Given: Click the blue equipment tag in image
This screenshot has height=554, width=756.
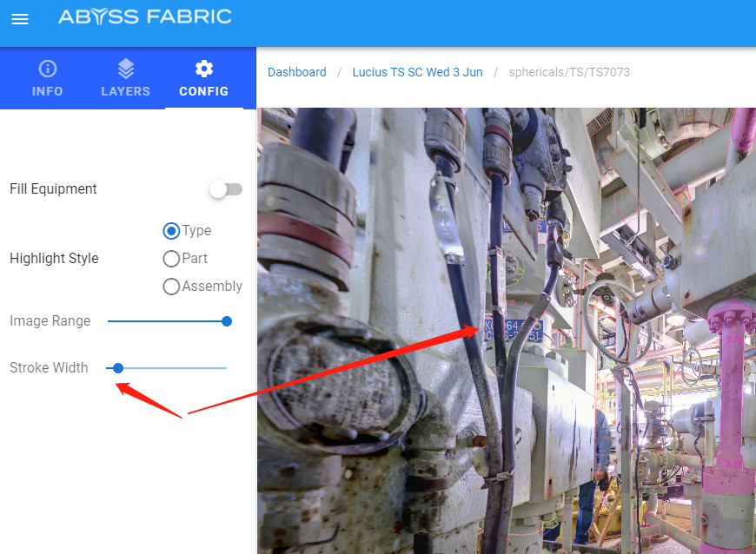Looking at the screenshot, I should click(x=513, y=332).
